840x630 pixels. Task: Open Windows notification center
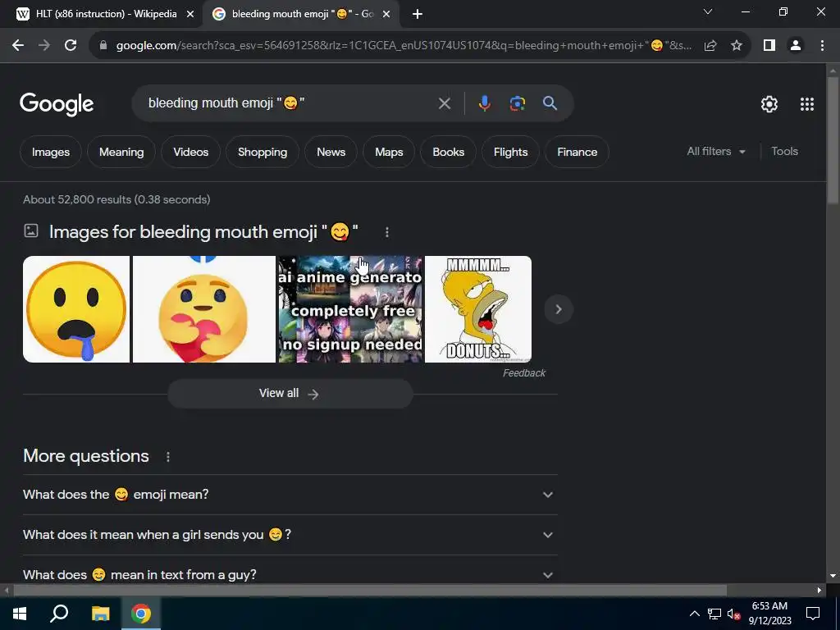(x=813, y=614)
